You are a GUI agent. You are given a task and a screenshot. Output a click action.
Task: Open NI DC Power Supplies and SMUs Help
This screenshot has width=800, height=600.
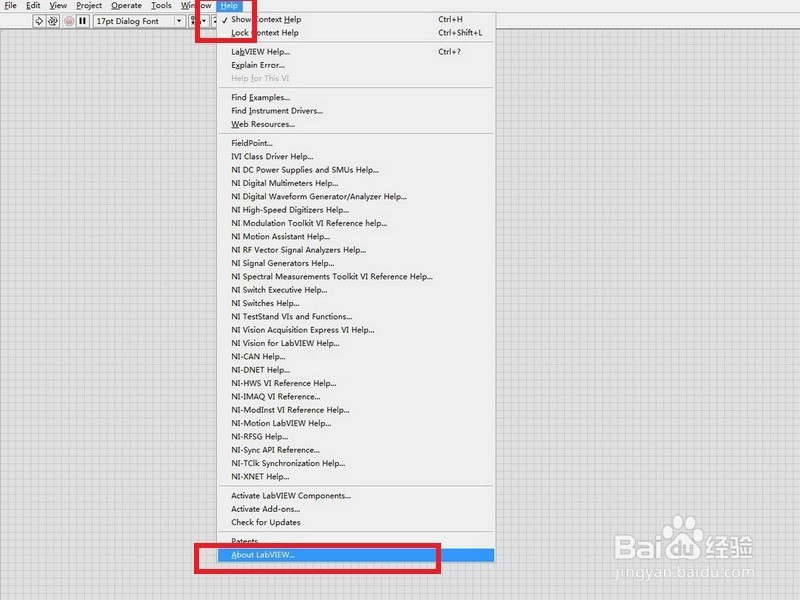[x=356, y=169]
